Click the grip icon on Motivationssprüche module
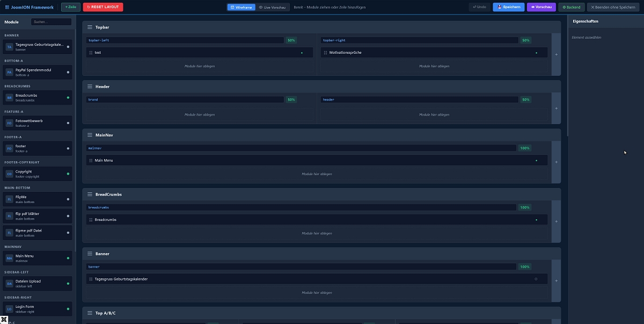 pyautogui.click(x=326, y=53)
